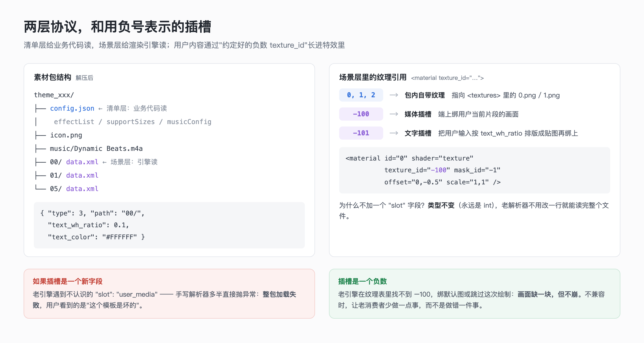Screen dimensions: 644x343
Task: Click the <material texture_id="..."> label
Action: coord(447,78)
